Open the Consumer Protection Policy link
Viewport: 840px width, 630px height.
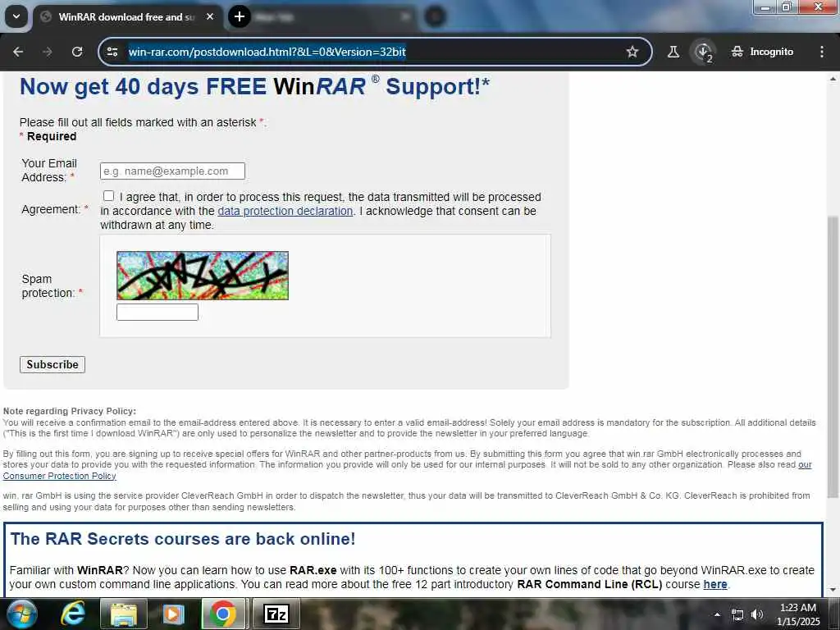coord(59,476)
